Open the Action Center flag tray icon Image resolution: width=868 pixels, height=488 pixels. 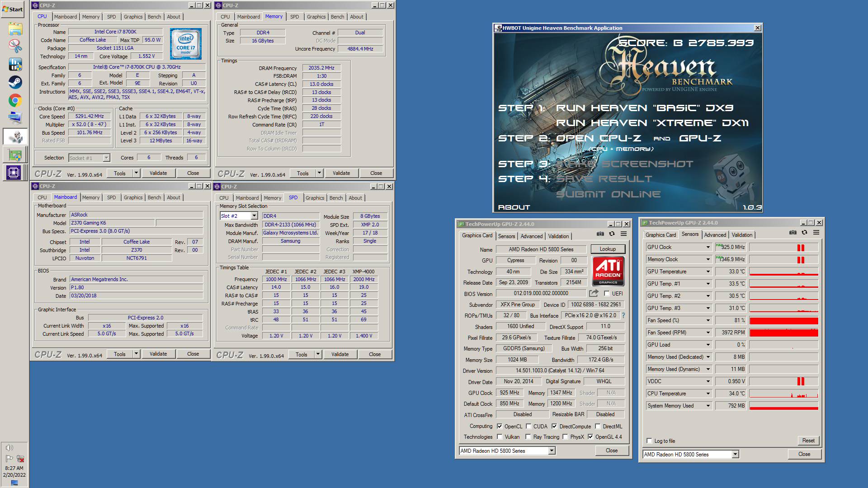9,459
